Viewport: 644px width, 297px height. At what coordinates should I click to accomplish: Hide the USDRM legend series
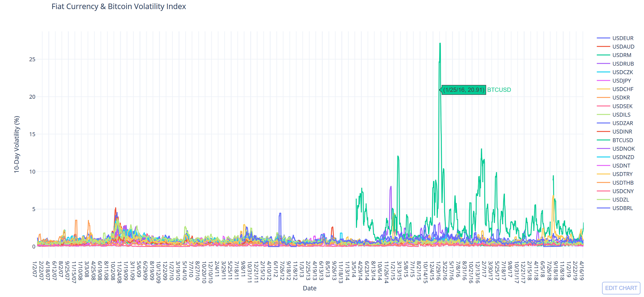(x=614, y=55)
